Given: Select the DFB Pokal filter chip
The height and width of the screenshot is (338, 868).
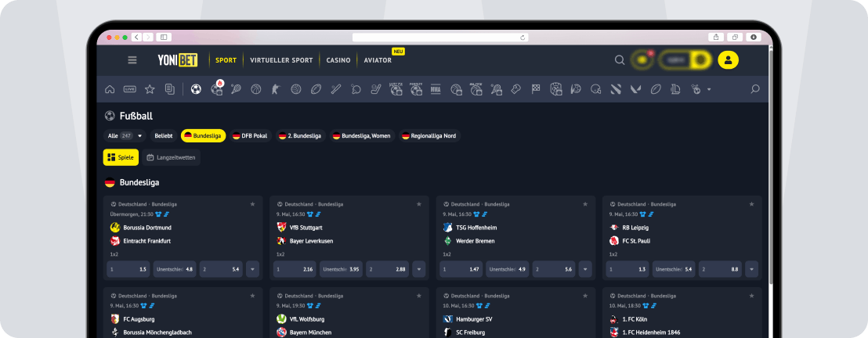Looking at the screenshot, I should [x=251, y=135].
